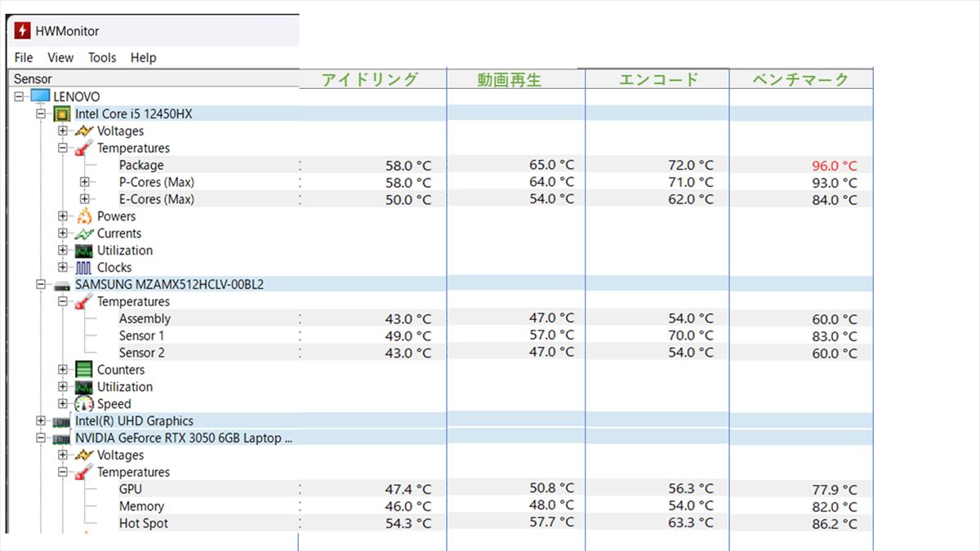Click the ベンチマーク column heading
Image resolution: width=980 pixels, height=551 pixels.
click(x=800, y=79)
